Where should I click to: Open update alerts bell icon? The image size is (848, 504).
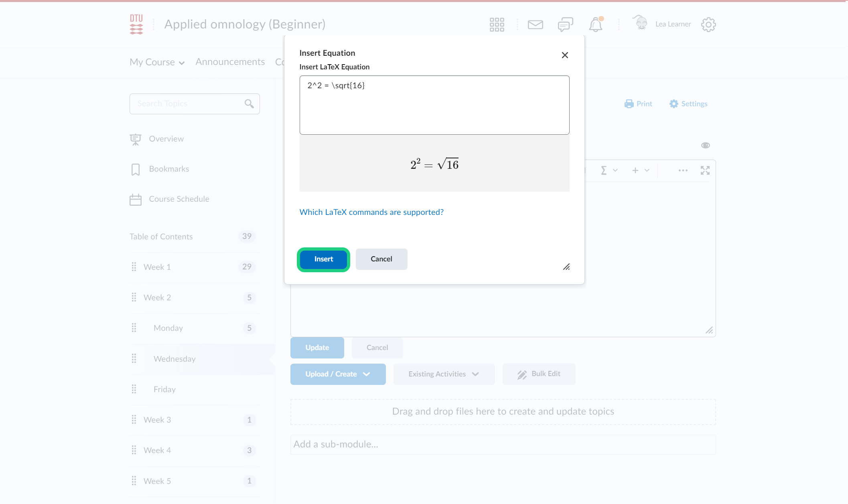click(x=596, y=25)
